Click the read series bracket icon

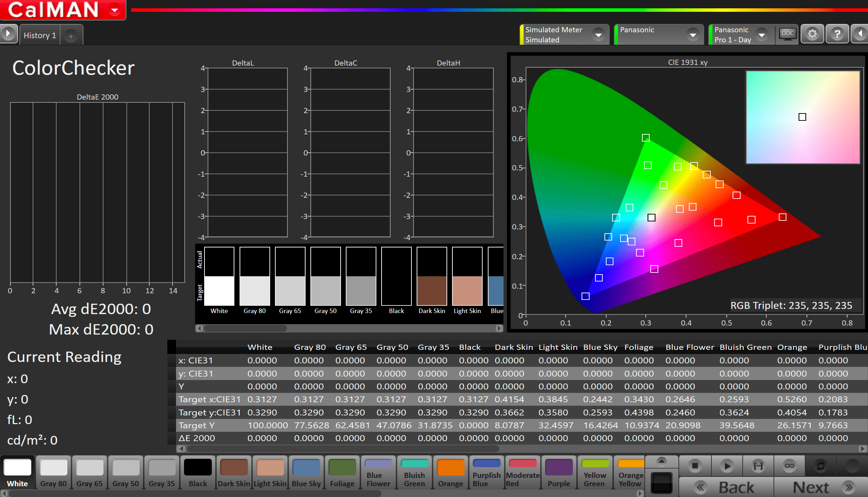pos(758,466)
